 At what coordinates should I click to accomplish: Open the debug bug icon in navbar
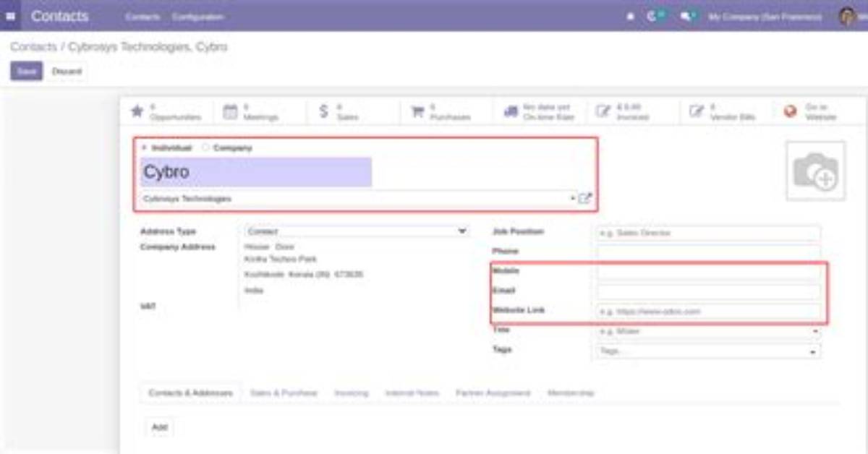click(631, 16)
